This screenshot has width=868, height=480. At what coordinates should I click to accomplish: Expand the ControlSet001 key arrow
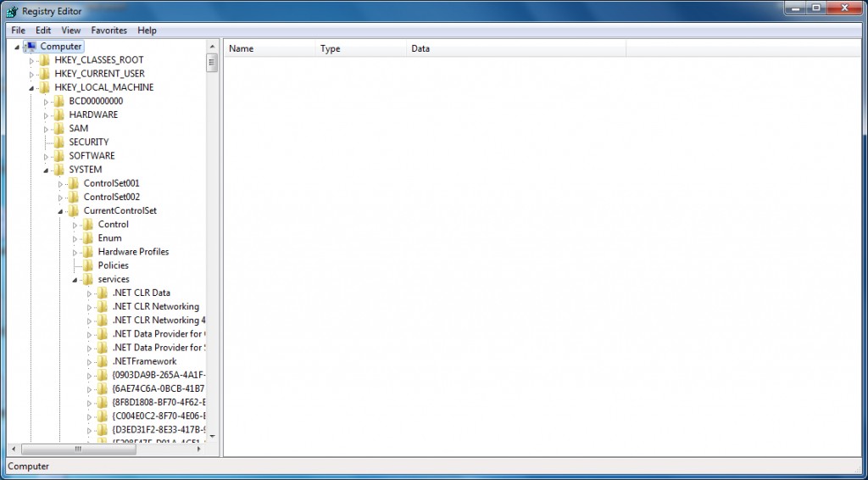(x=60, y=184)
